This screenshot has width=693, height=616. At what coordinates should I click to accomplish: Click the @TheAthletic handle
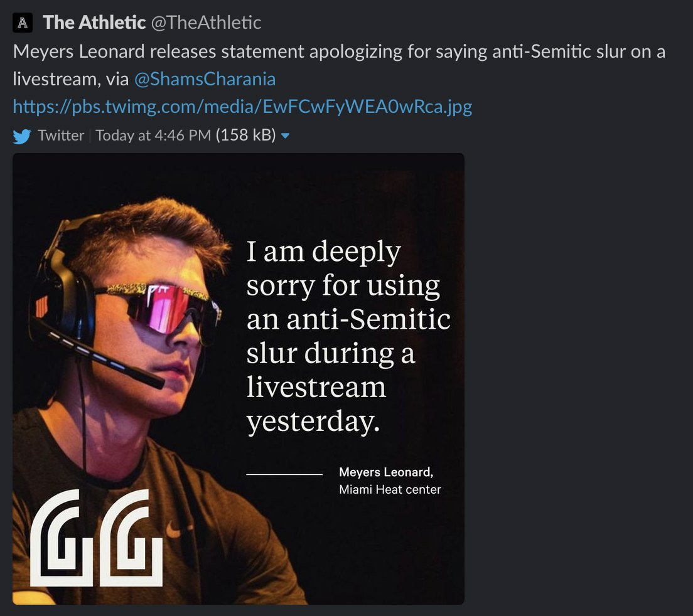(206, 23)
